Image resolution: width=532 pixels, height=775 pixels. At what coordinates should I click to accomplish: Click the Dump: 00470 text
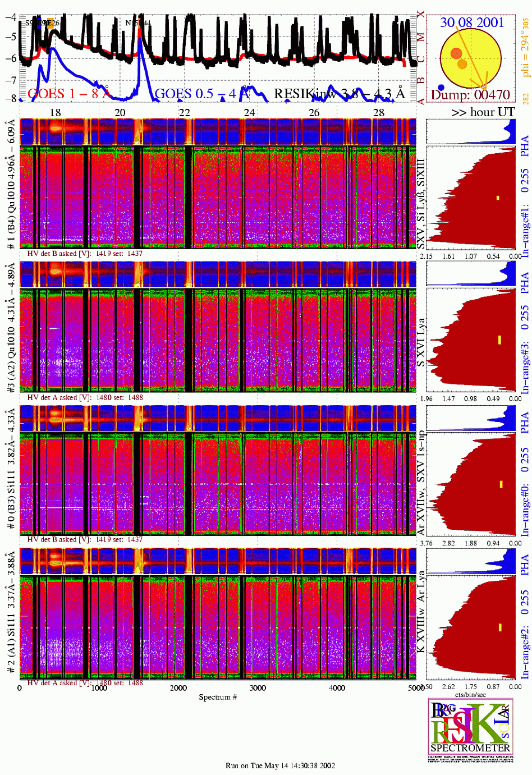(470, 95)
